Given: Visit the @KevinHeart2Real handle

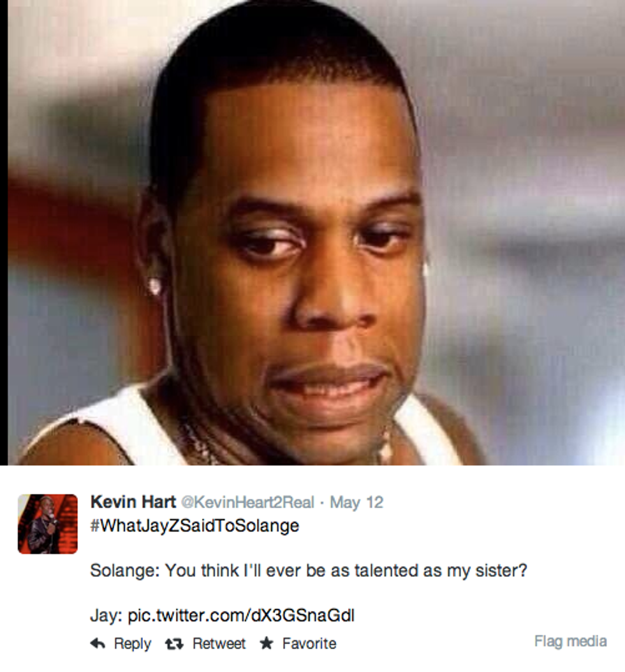Looking at the screenshot, I should (x=248, y=502).
